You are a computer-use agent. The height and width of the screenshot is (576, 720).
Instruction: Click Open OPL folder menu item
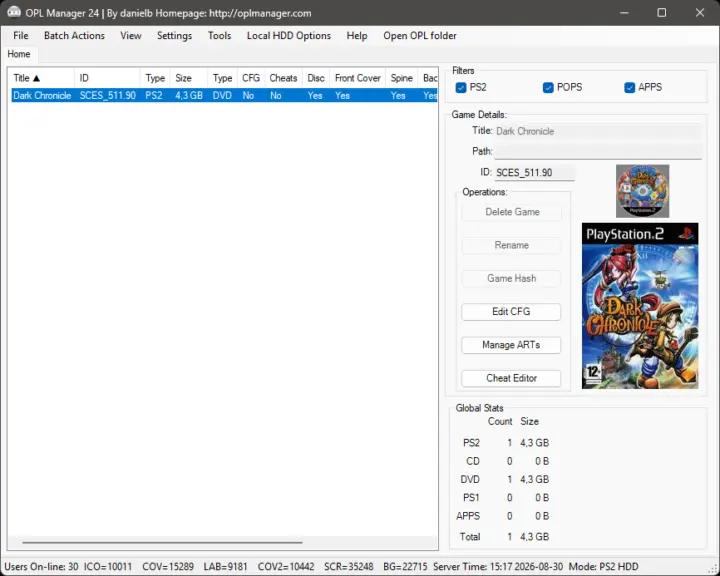point(420,35)
